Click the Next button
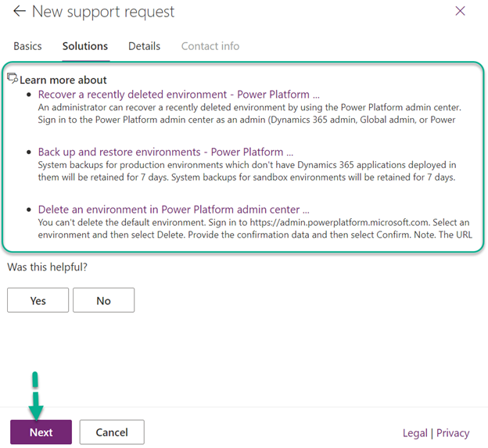488x448 pixels. click(41, 432)
